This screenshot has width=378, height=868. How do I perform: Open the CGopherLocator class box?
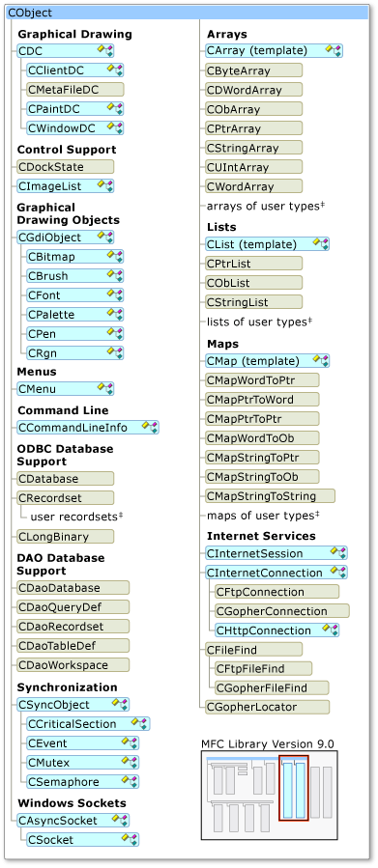[267, 707]
